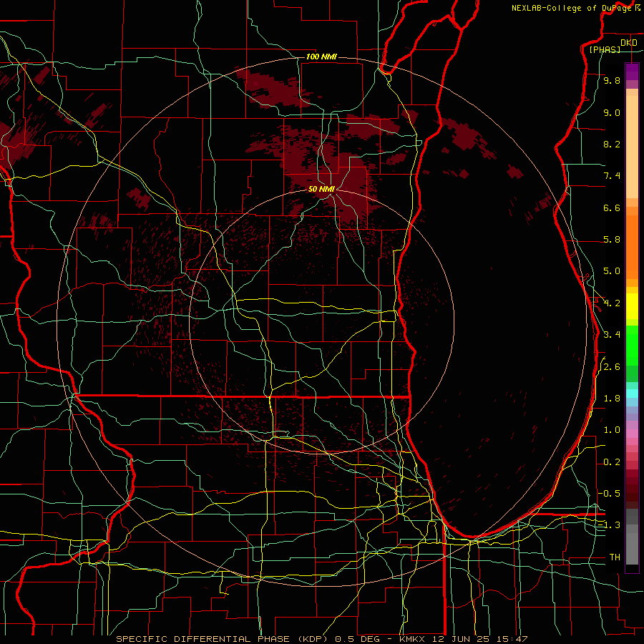Click the 50 NMI range ring label
The image size is (644, 644).
click(x=321, y=189)
